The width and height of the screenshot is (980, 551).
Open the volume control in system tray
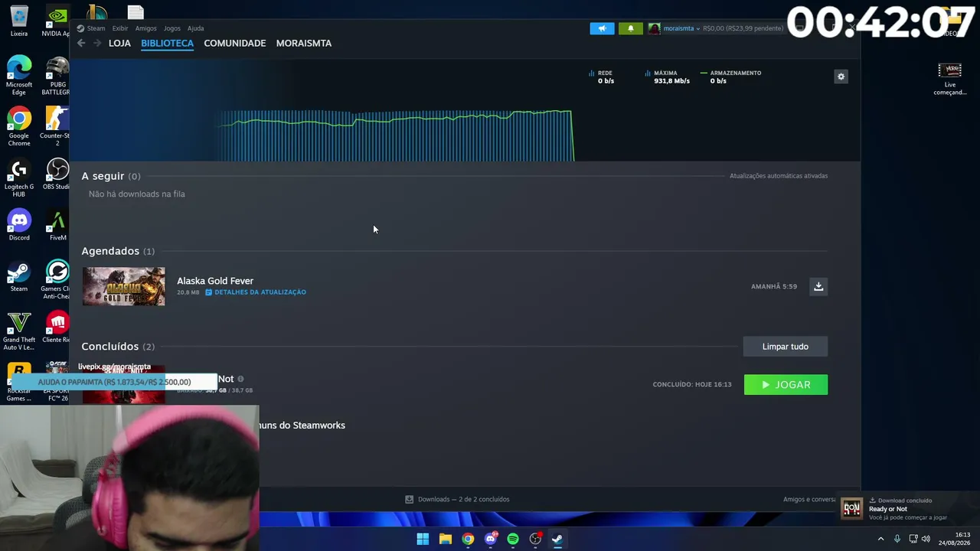[926, 539]
